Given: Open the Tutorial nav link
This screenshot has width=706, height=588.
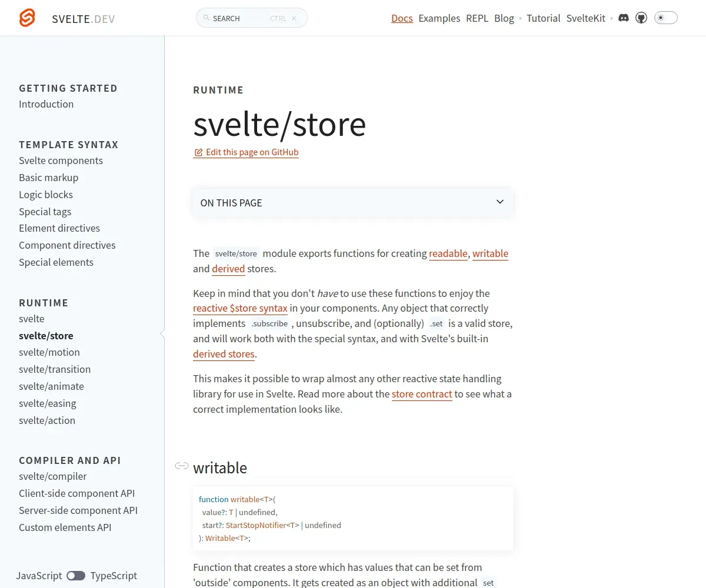Looking at the screenshot, I should [x=543, y=18].
